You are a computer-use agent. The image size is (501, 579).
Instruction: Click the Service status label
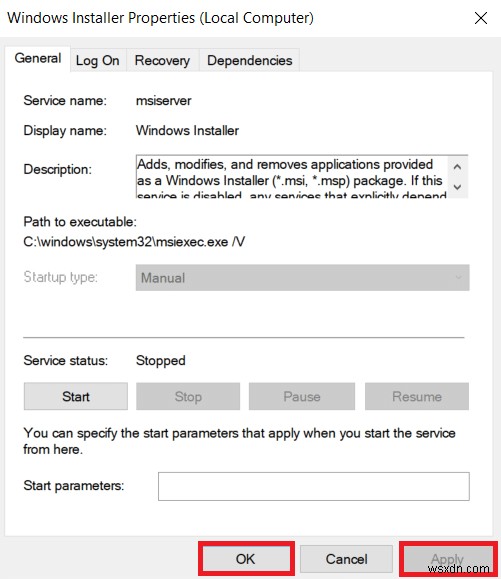coord(66,360)
